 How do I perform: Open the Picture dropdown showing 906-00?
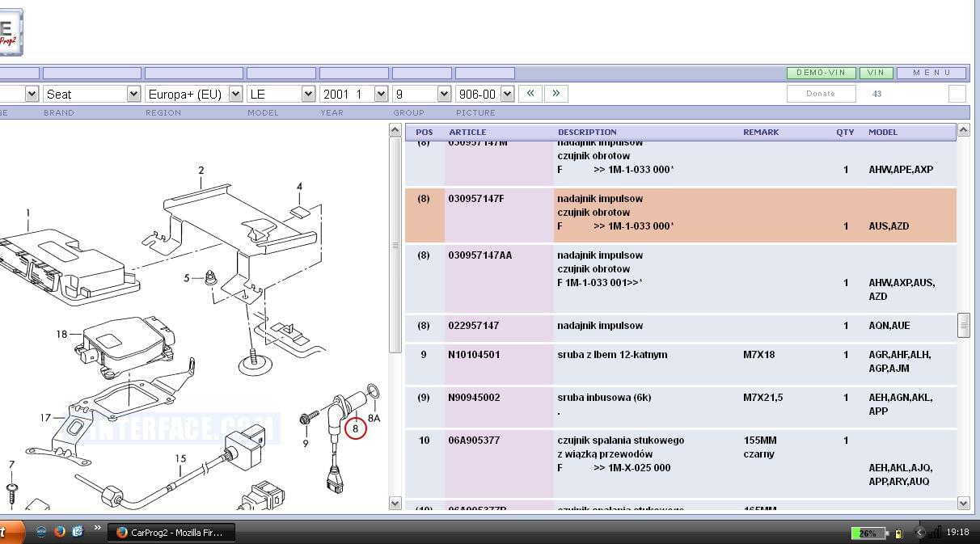pyautogui.click(x=484, y=94)
